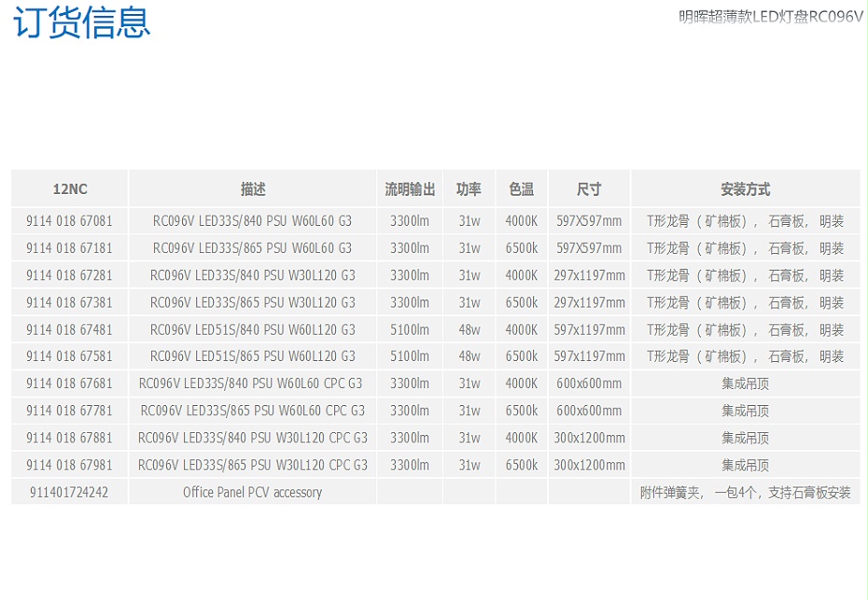Click 597x1197mm size in row 67481
The image size is (868, 600).
(x=589, y=330)
